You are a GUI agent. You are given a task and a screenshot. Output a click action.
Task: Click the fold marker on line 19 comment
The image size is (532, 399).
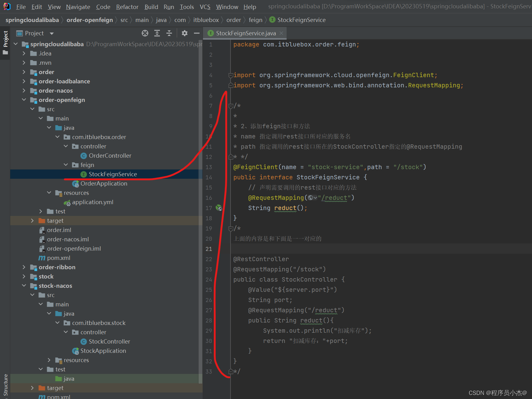[x=231, y=229]
